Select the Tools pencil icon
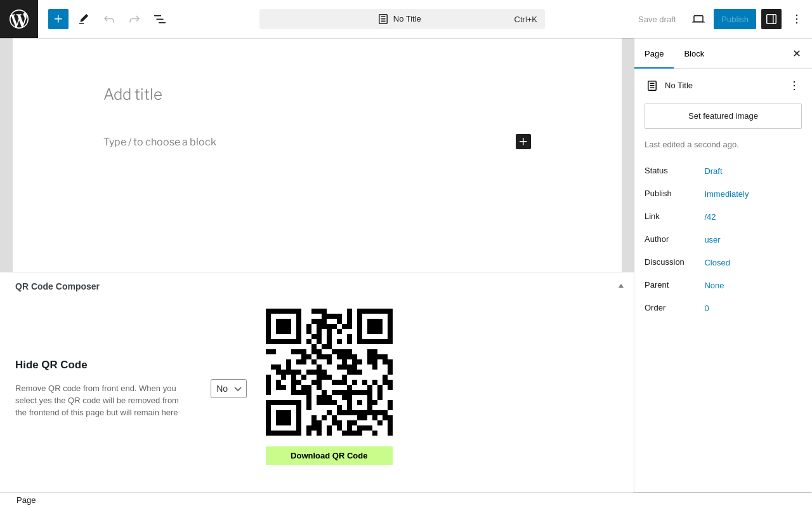This screenshot has height=508, width=812. [x=84, y=19]
